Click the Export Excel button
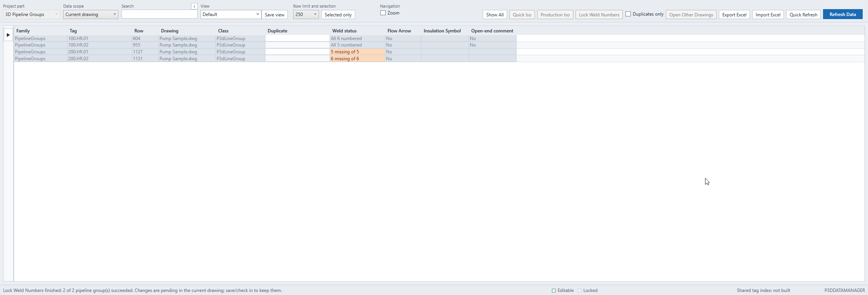The image size is (868, 295). [734, 14]
